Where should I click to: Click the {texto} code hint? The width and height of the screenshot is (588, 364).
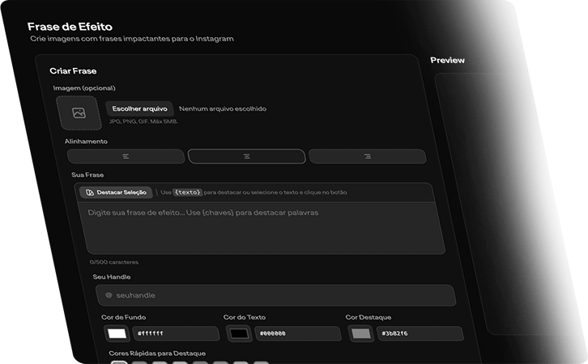(187, 193)
